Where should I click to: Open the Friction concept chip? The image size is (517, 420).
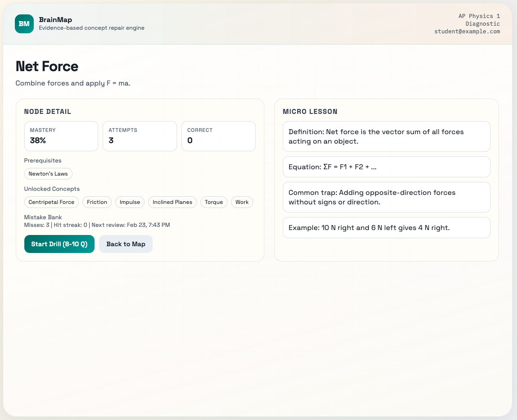point(97,202)
